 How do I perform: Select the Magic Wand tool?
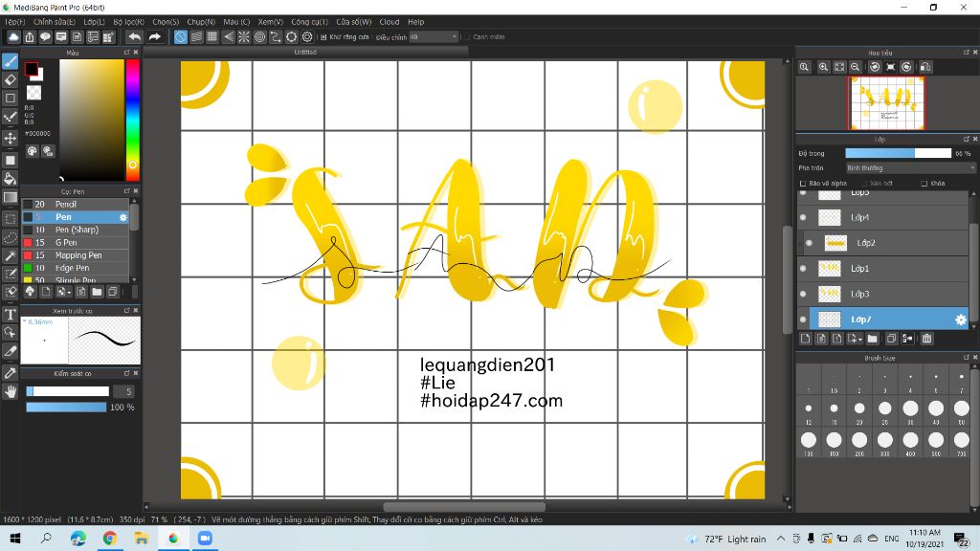click(10, 255)
